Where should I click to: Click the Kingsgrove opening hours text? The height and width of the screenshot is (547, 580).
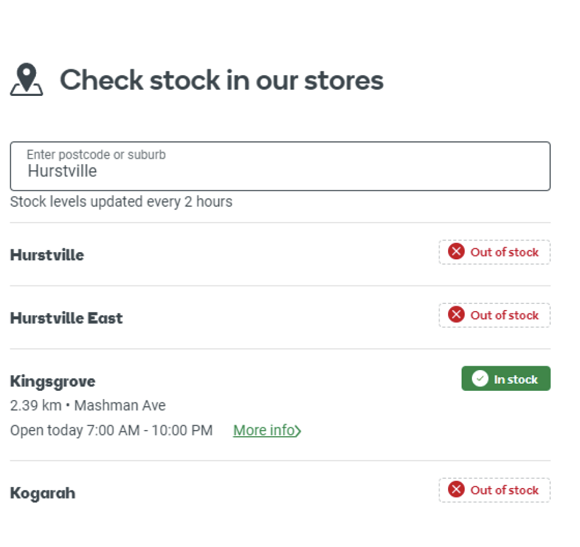pyautogui.click(x=111, y=430)
